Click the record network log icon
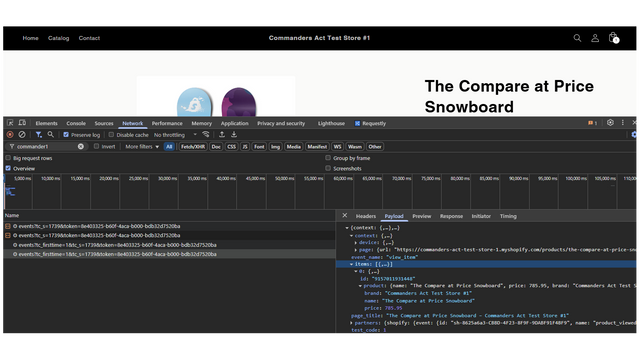Image resolution: width=640 pixels, height=360 pixels. [x=10, y=134]
